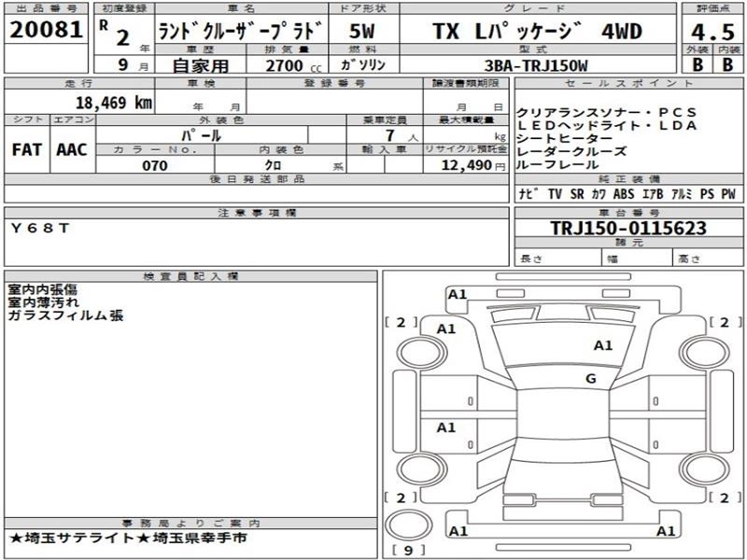The image size is (747, 560).
Task: Select the 後日発送部品 header
Action: pyautogui.click(x=257, y=179)
